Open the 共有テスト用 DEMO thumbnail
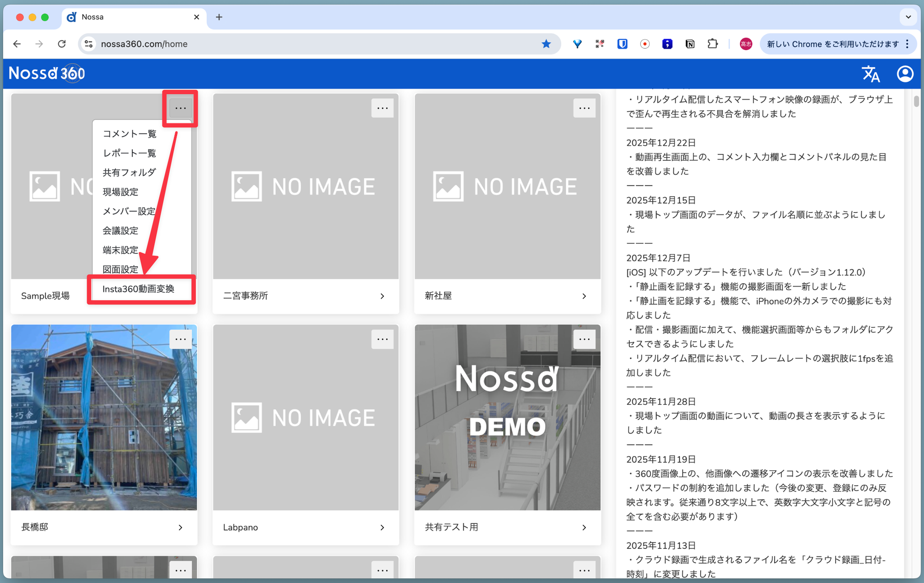 [508, 417]
